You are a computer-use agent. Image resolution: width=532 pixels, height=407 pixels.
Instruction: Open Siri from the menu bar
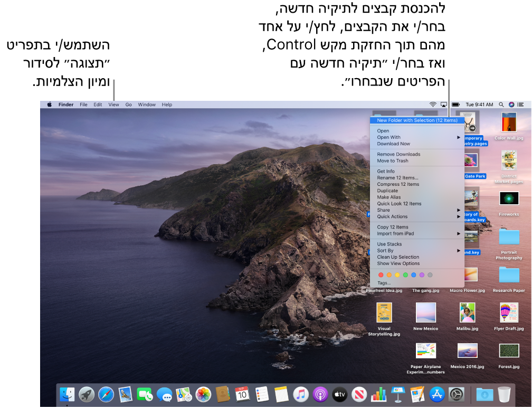(511, 105)
